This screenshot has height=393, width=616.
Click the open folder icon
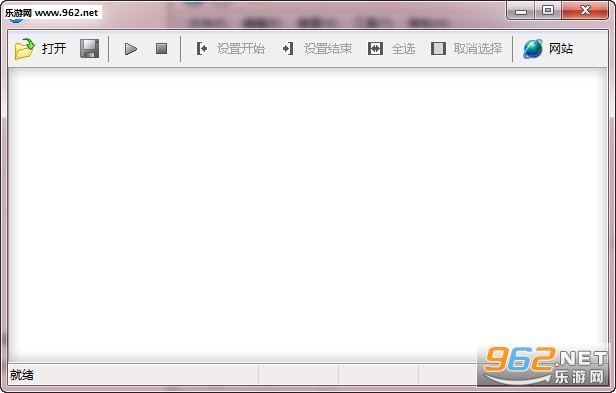[24, 49]
